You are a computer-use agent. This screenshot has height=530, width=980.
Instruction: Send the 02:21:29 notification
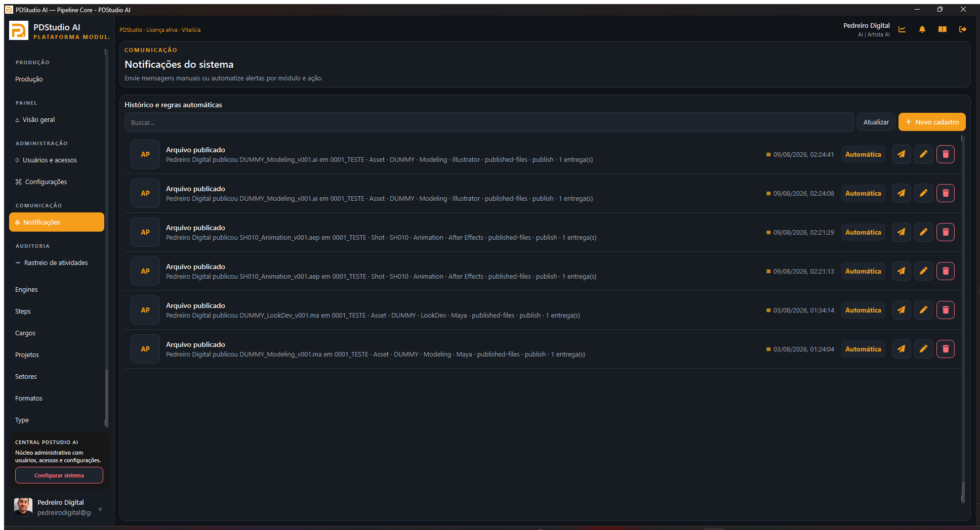(902, 232)
